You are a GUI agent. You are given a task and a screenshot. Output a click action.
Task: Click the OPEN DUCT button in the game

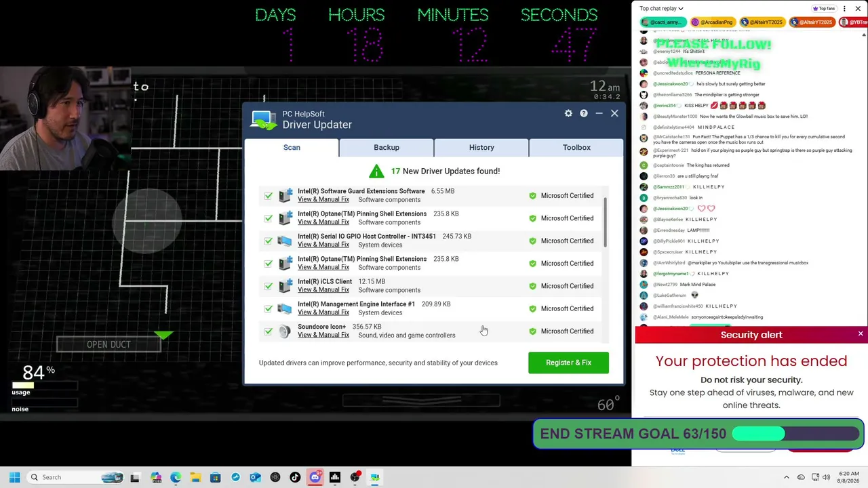pos(108,344)
